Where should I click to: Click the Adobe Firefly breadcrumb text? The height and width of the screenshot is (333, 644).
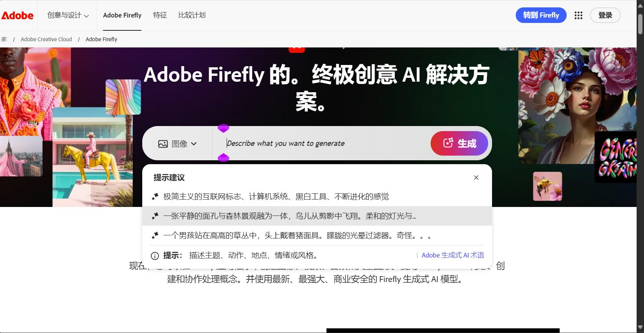(101, 39)
